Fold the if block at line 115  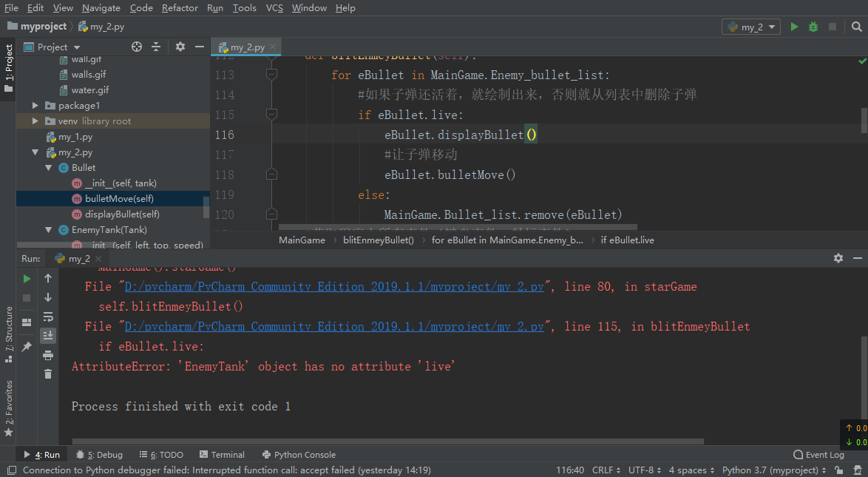click(272, 115)
